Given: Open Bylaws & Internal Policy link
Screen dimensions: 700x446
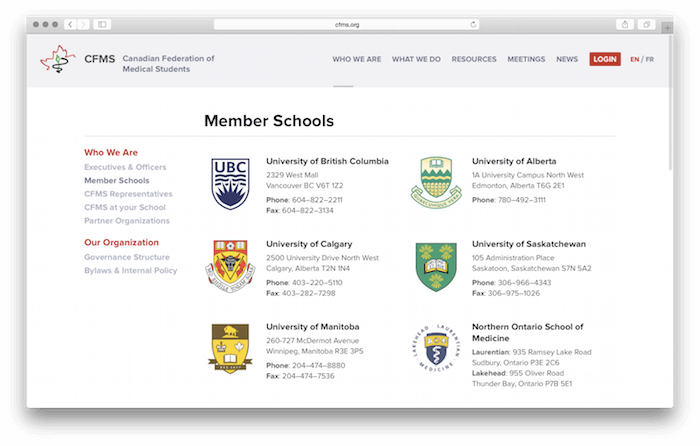Looking at the screenshot, I should [x=130, y=270].
